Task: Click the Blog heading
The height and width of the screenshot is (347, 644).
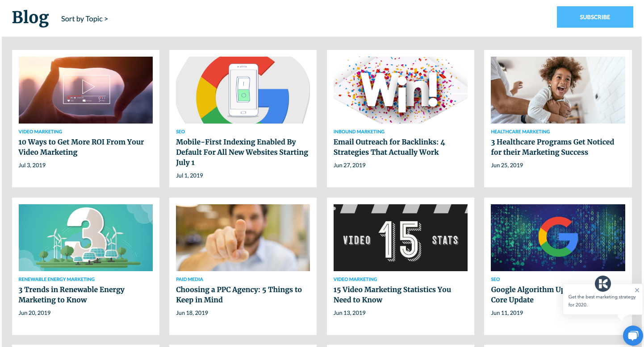Action: point(30,17)
